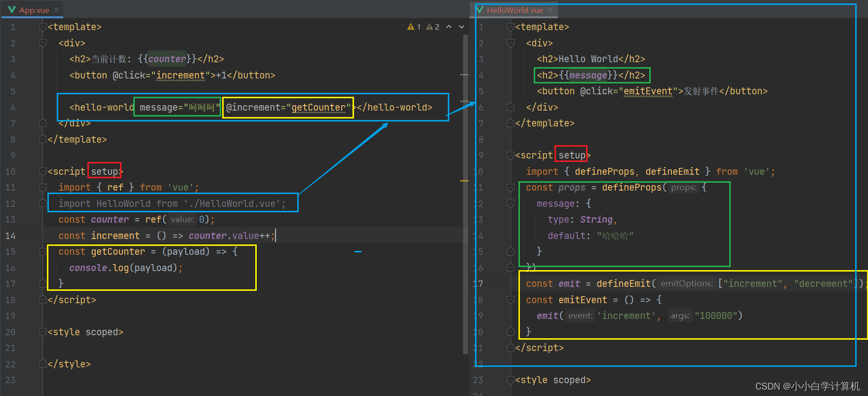Click the message="呵呵呵" attribute

(x=180, y=108)
